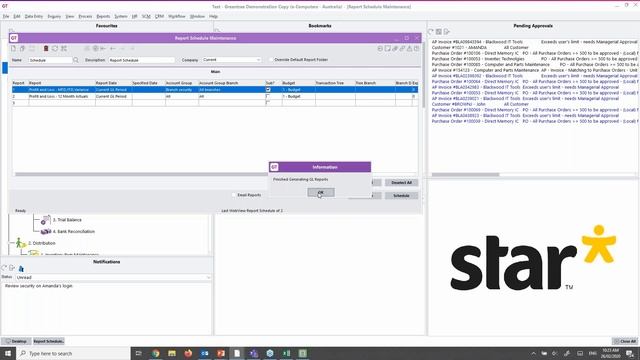Click the Pending Approvals export icon

pyautogui.click(x=447, y=31)
